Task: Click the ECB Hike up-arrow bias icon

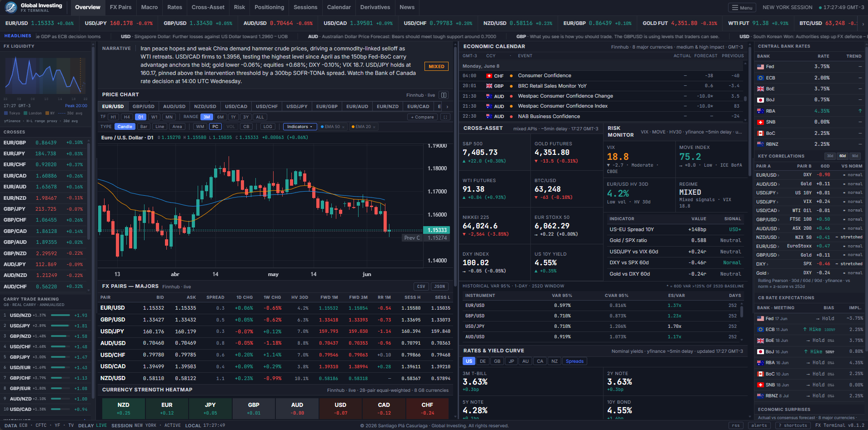Action: pyautogui.click(x=805, y=330)
